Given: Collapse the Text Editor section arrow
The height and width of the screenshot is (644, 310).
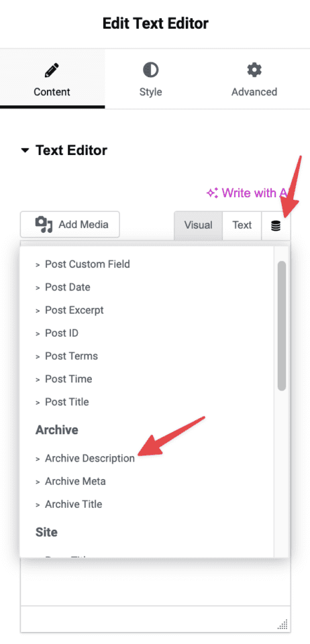Looking at the screenshot, I should pos(25,151).
